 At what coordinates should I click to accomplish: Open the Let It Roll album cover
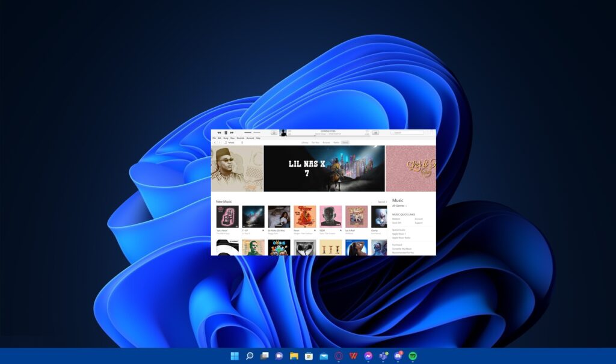(357, 217)
